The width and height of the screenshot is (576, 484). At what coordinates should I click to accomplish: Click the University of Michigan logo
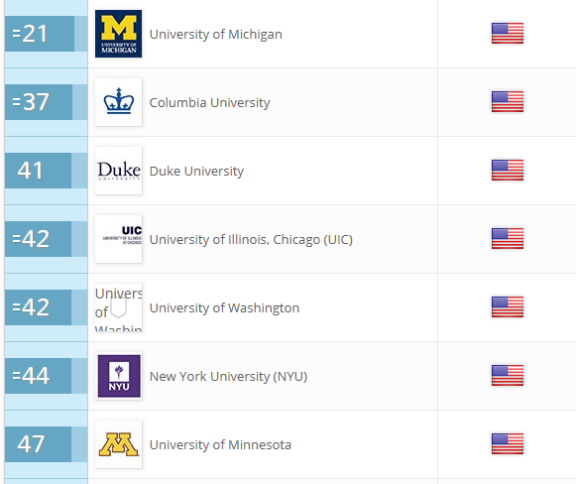(x=118, y=34)
